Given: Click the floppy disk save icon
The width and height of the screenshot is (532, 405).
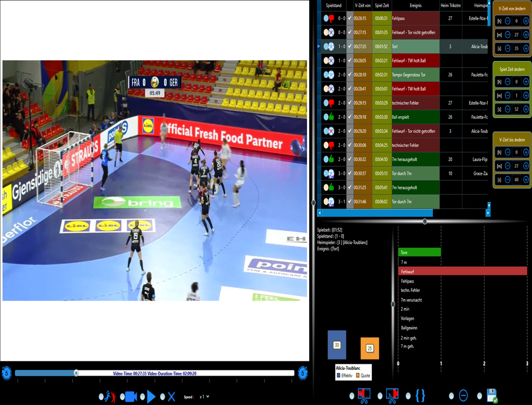Looking at the screenshot, I should pyautogui.click(x=492, y=396).
